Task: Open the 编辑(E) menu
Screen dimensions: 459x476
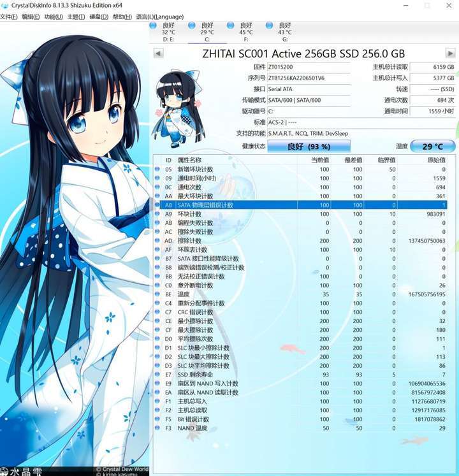Action: click(x=31, y=17)
